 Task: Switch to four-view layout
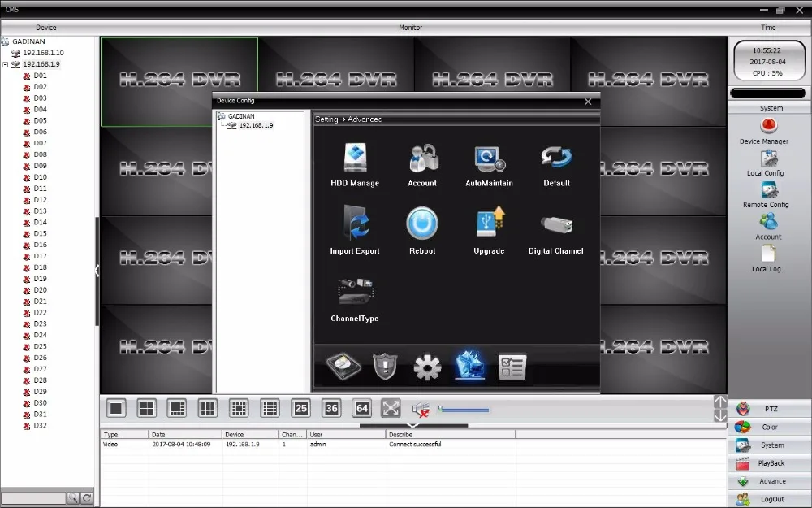[146, 409]
